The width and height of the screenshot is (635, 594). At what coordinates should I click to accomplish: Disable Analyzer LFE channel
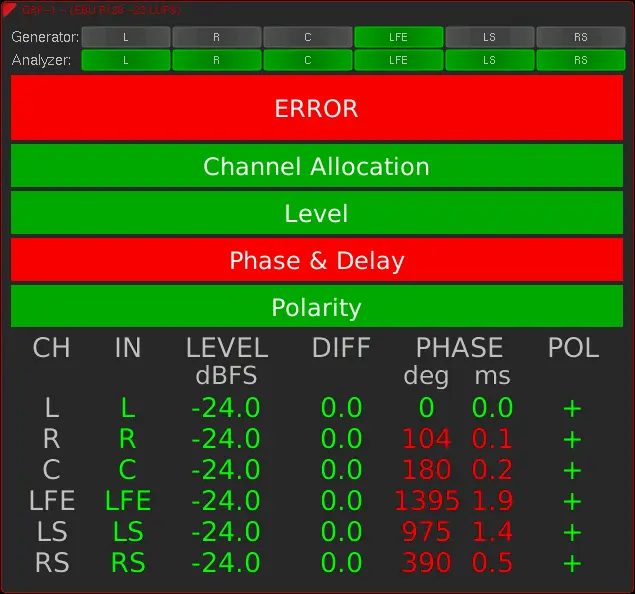point(398,60)
